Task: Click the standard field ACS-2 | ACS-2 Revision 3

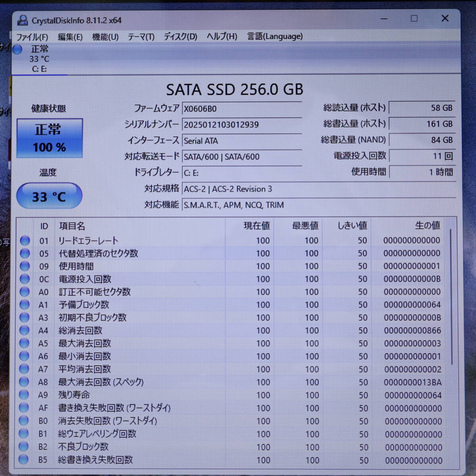Action: 319,189
